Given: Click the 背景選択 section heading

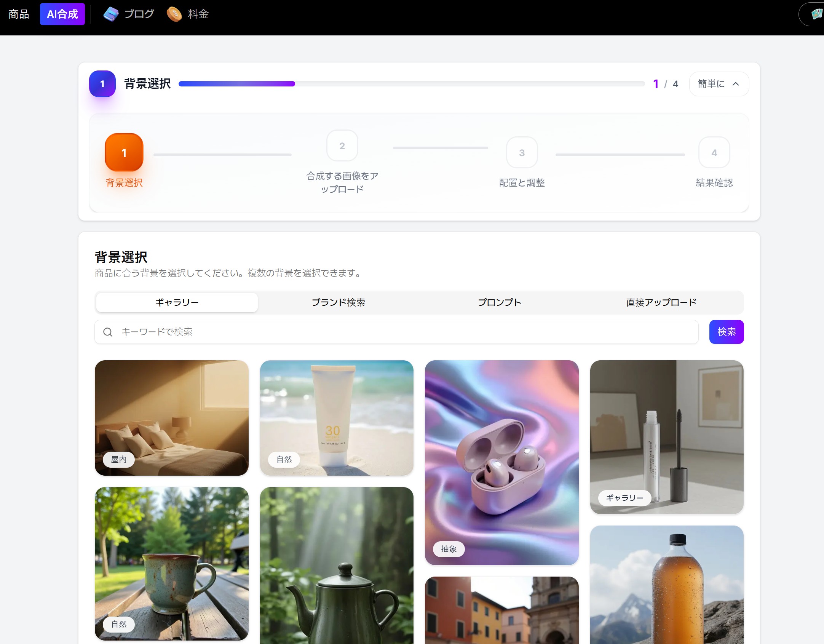Looking at the screenshot, I should (x=121, y=257).
